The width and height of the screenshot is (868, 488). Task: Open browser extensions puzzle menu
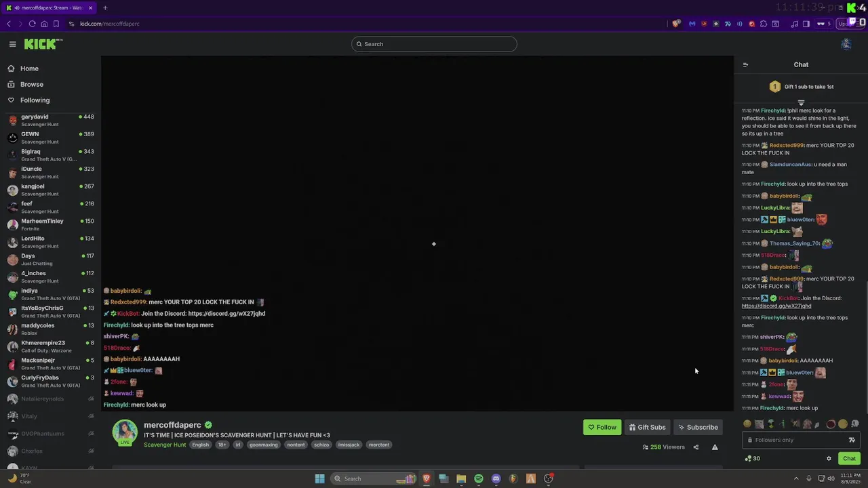(764, 24)
